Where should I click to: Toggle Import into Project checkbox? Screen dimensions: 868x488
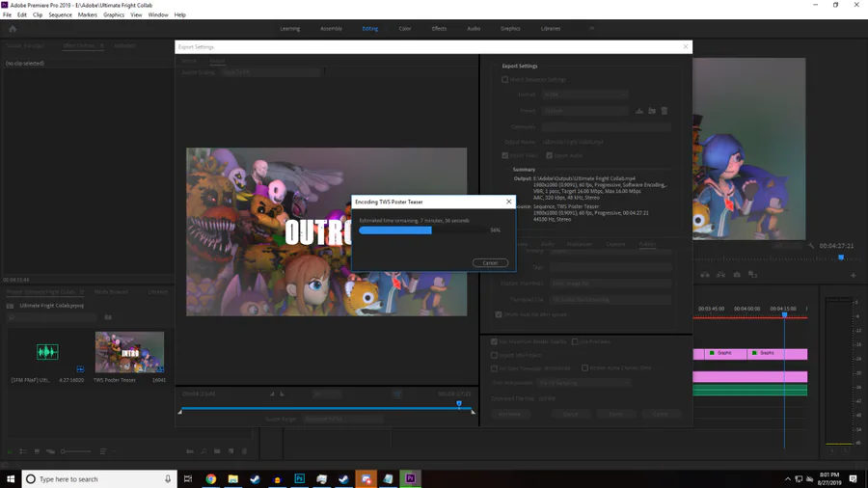(494, 355)
